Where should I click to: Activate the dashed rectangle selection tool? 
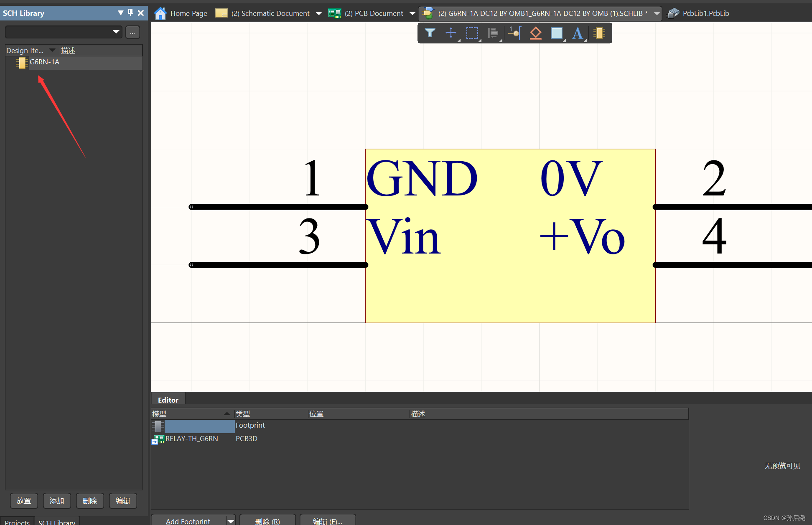[x=472, y=33]
